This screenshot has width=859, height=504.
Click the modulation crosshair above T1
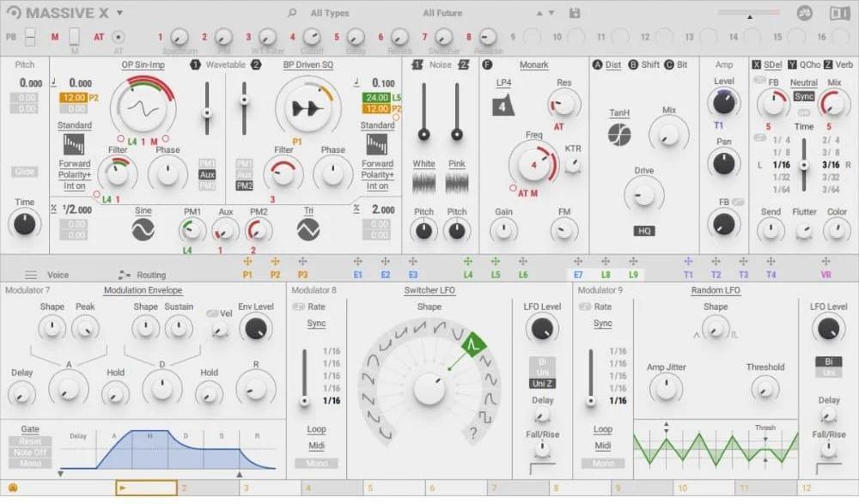click(x=688, y=262)
